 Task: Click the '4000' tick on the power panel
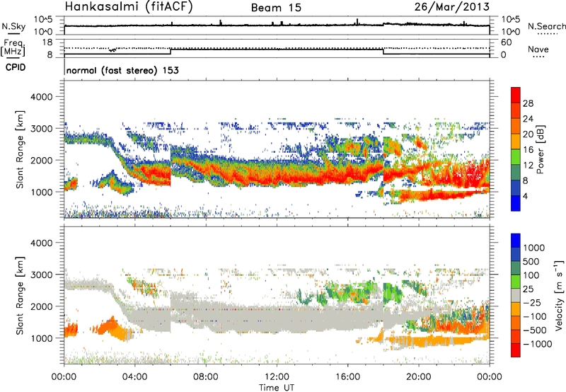click(x=41, y=97)
